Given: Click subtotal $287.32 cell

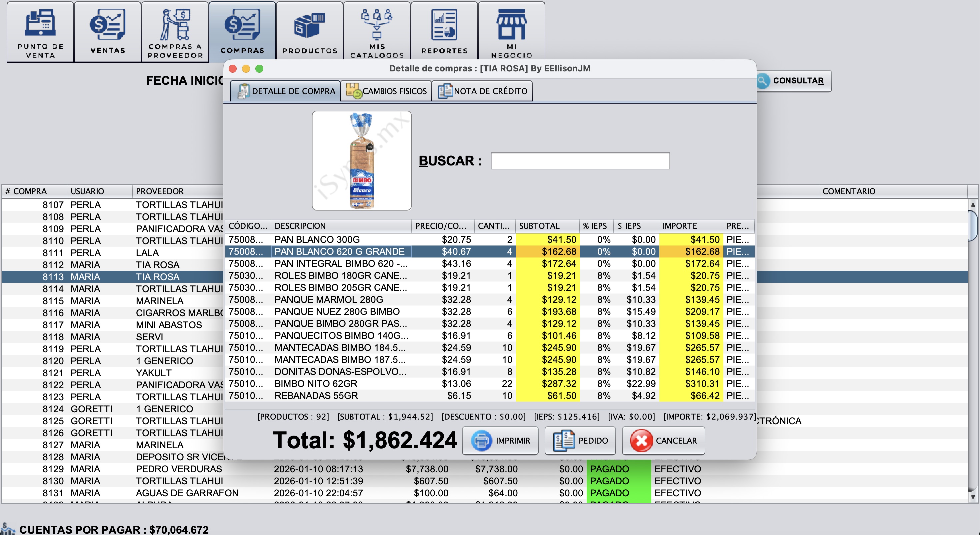Looking at the screenshot, I should coord(547,384).
